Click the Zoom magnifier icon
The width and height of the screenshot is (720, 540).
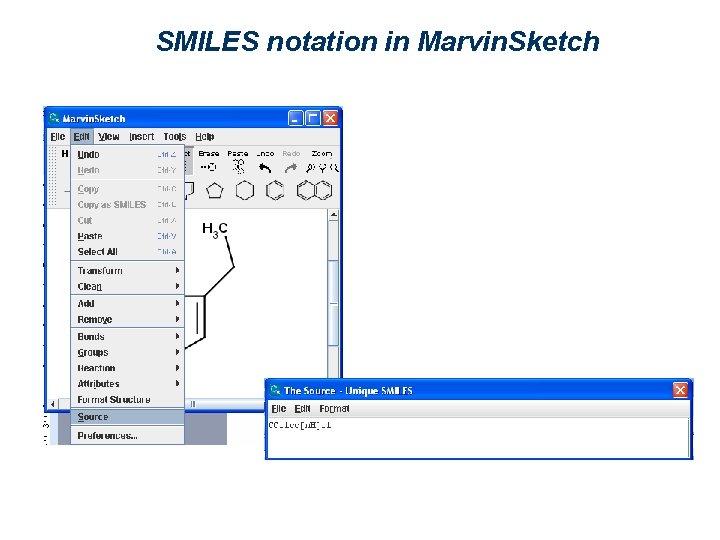point(322,168)
